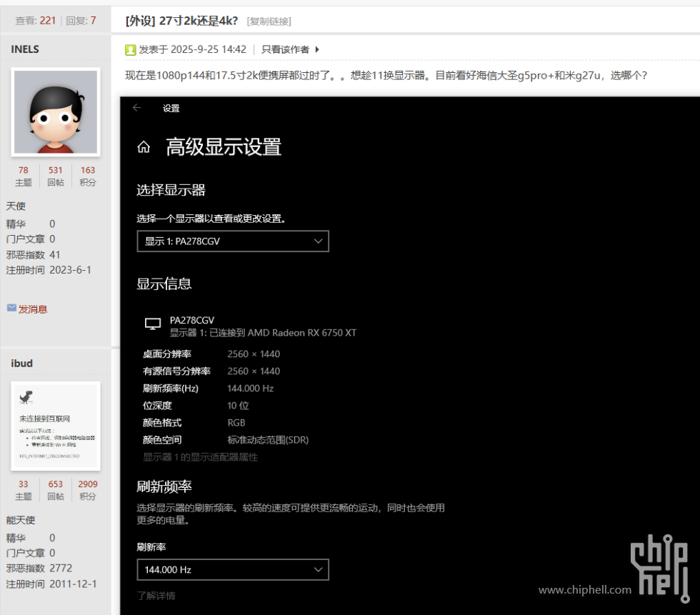Click the monitor icon next to PA278CGV
700x615 pixels.
pos(153,324)
